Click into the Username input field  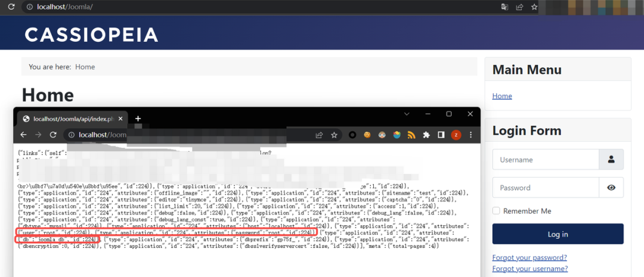[545, 160]
